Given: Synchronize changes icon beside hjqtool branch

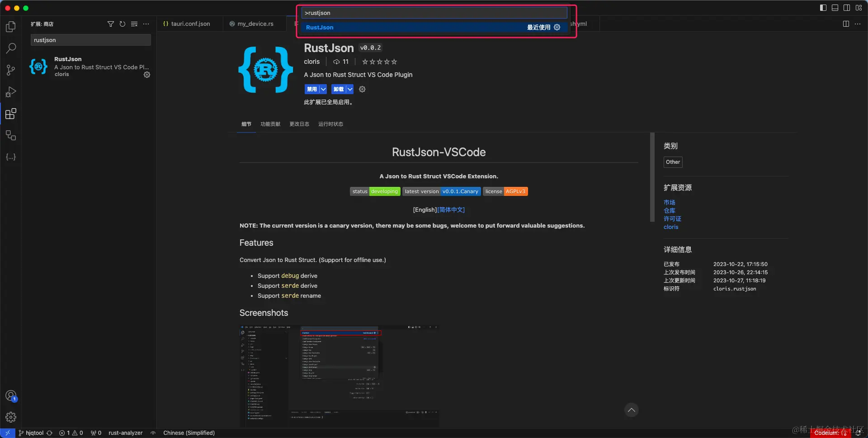Looking at the screenshot, I should [49, 433].
